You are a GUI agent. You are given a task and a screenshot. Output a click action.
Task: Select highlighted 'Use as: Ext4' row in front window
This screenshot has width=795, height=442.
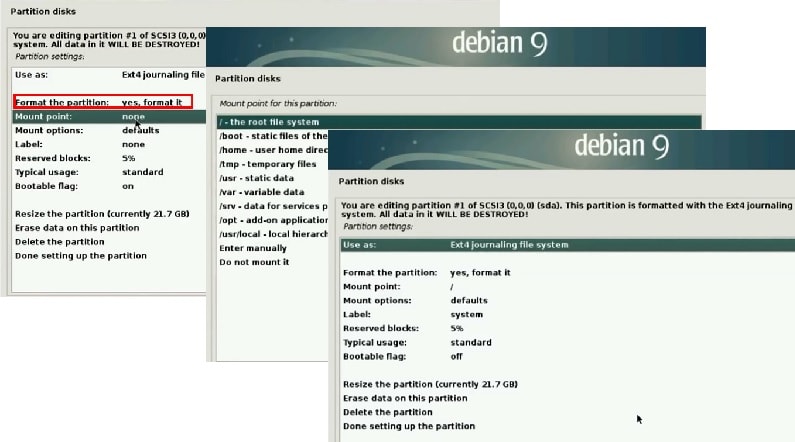pos(568,245)
